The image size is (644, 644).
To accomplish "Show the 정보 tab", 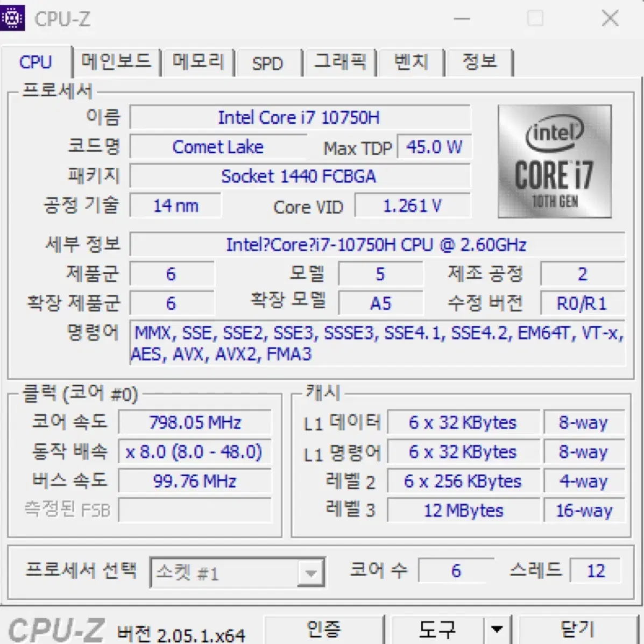I will (x=480, y=62).
